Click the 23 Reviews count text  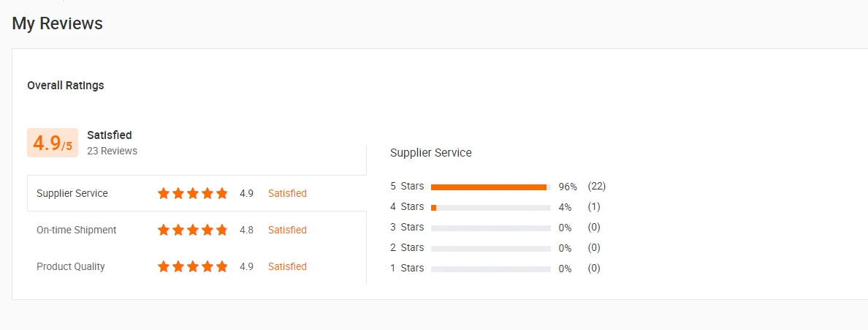click(112, 151)
